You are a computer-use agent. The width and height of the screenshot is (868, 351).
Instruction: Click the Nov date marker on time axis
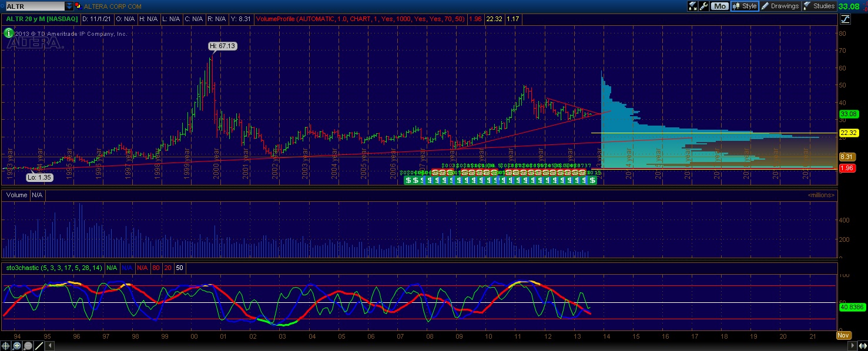[x=843, y=335]
